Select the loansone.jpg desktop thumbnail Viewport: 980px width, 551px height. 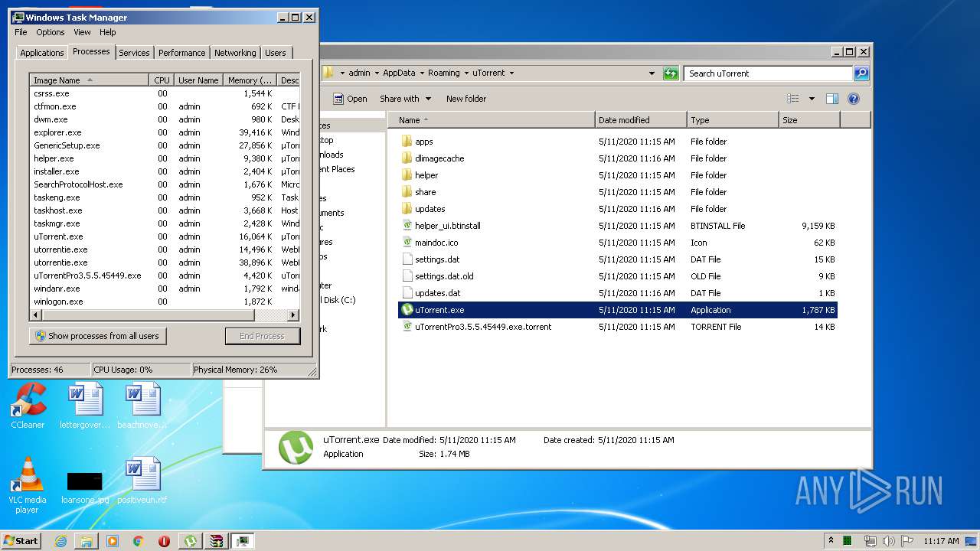(85, 487)
